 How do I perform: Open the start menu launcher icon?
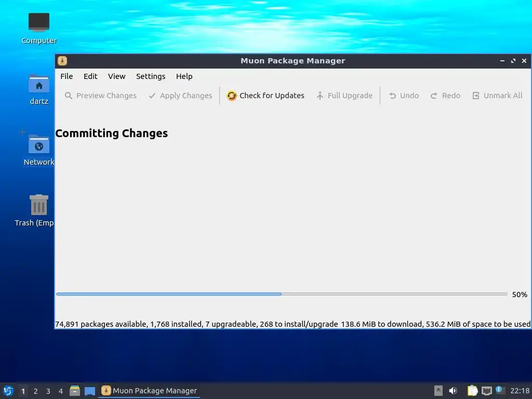click(8, 391)
